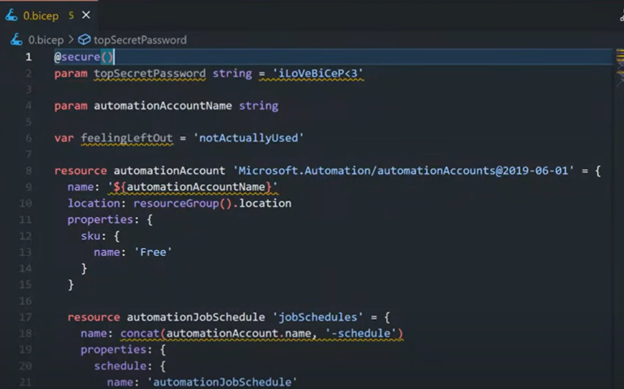Click the 'iLoVeBiCeP<3' string value
This screenshot has height=389, width=624.
(318, 74)
